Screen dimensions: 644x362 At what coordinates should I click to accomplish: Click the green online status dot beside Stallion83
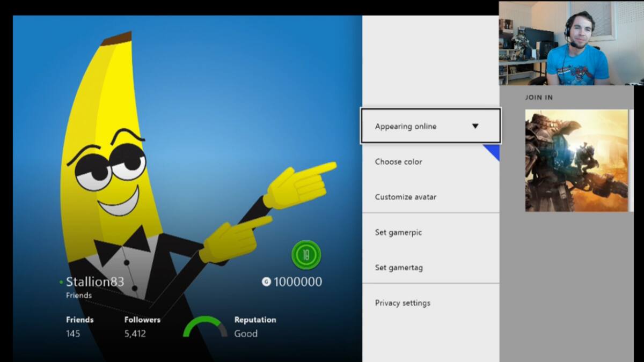pos(61,282)
